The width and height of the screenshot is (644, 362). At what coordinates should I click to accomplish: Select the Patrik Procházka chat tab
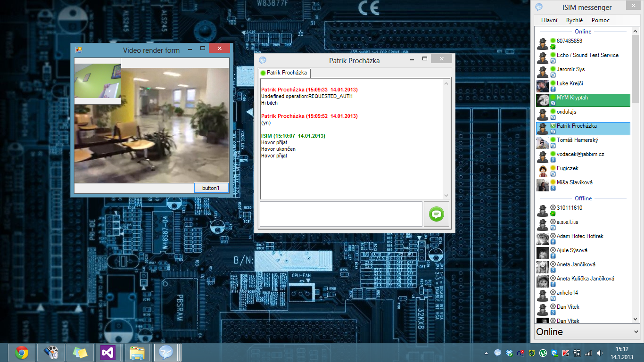pos(284,73)
